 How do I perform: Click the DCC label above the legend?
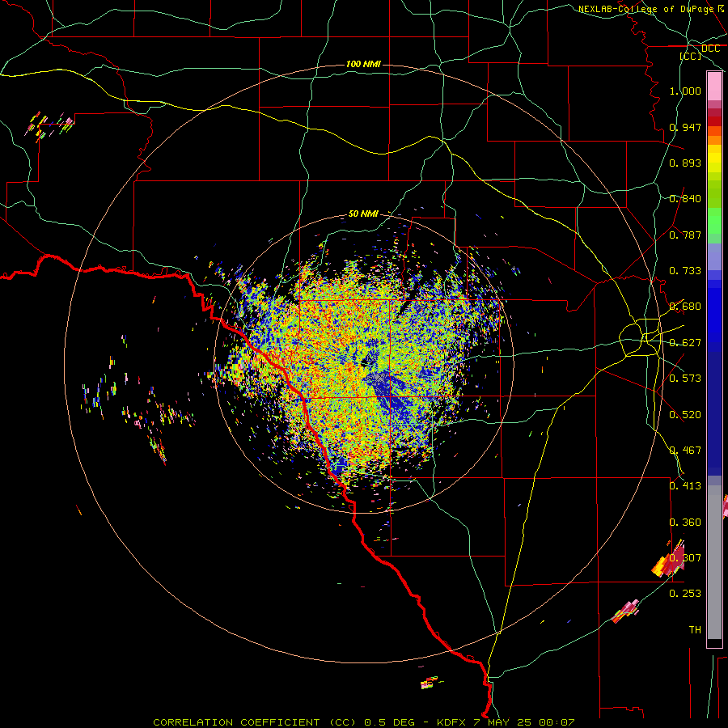tap(710, 49)
